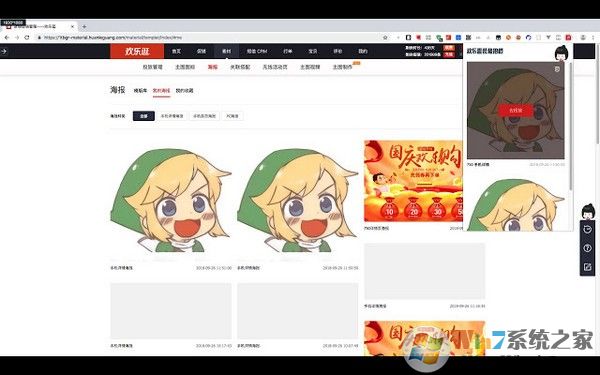The width and height of the screenshot is (600, 375).
Task: Click the rightmost red extension icon
Action: 569,38
